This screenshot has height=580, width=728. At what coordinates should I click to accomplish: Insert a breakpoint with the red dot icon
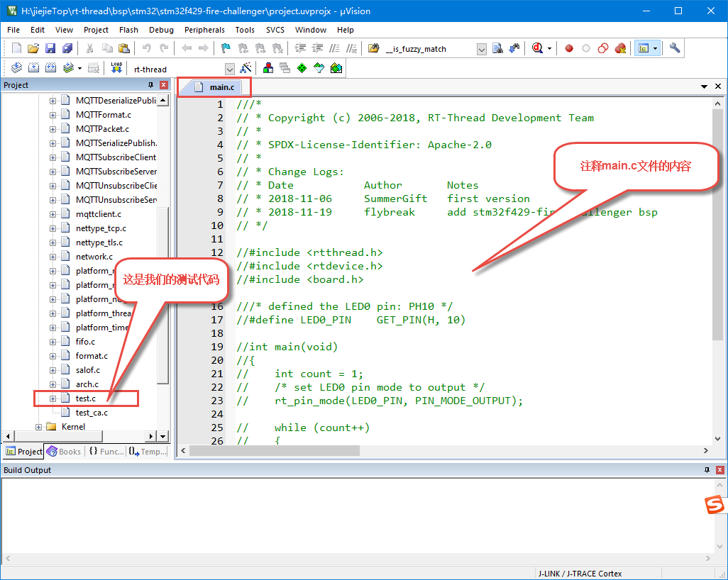point(569,48)
